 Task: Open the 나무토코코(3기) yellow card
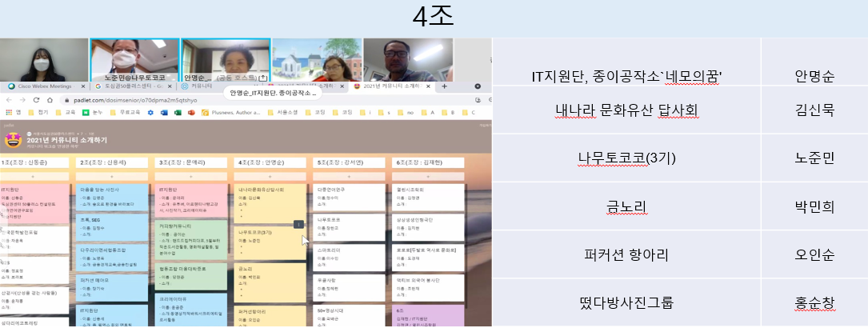[x=270, y=243]
